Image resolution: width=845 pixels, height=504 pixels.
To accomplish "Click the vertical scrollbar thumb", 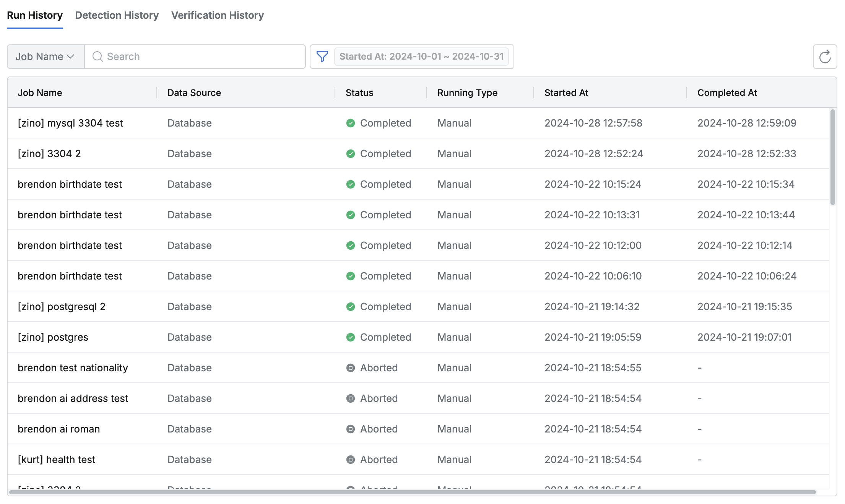I will tap(832, 157).
